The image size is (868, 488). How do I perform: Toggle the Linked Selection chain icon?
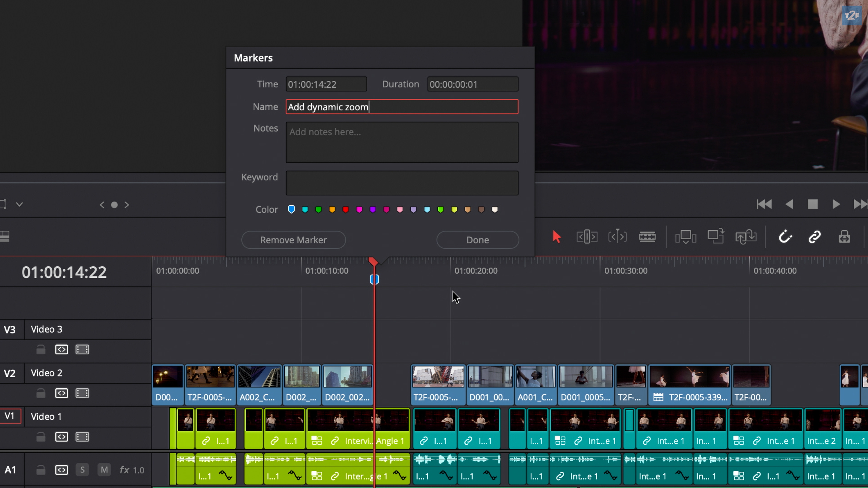pyautogui.click(x=814, y=237)
